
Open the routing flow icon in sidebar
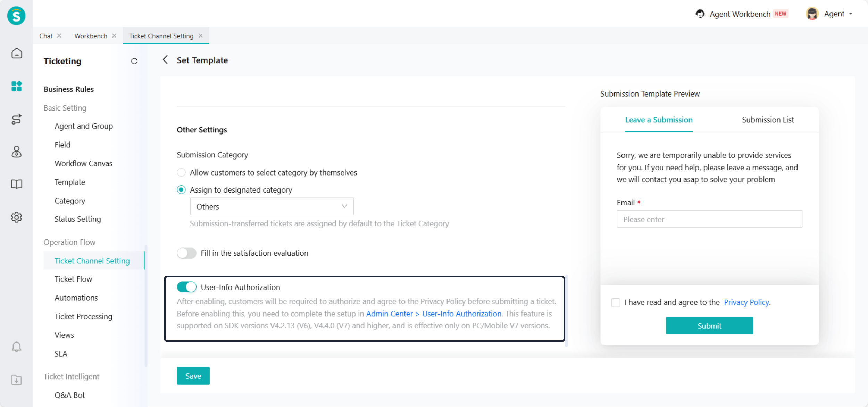(16, 119)
